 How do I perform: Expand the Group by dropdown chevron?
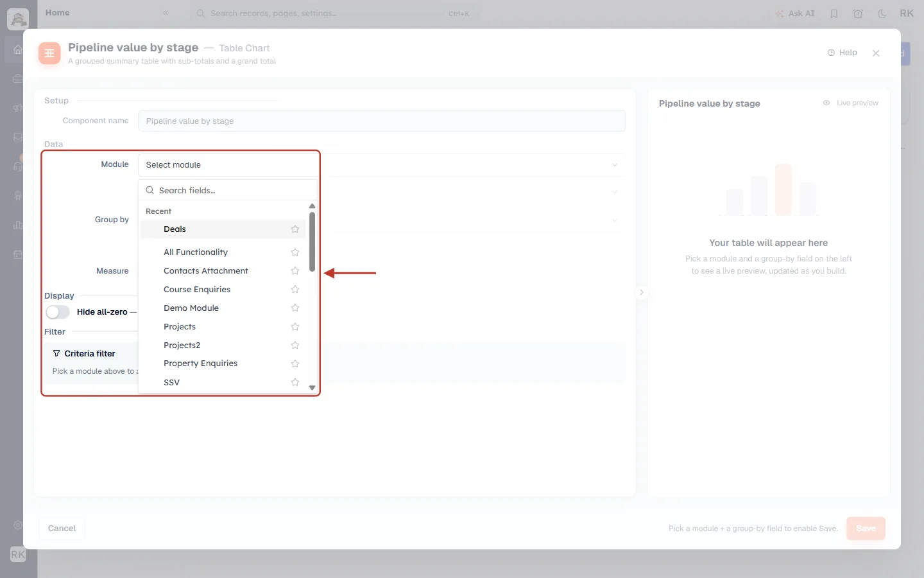point(615,220)
